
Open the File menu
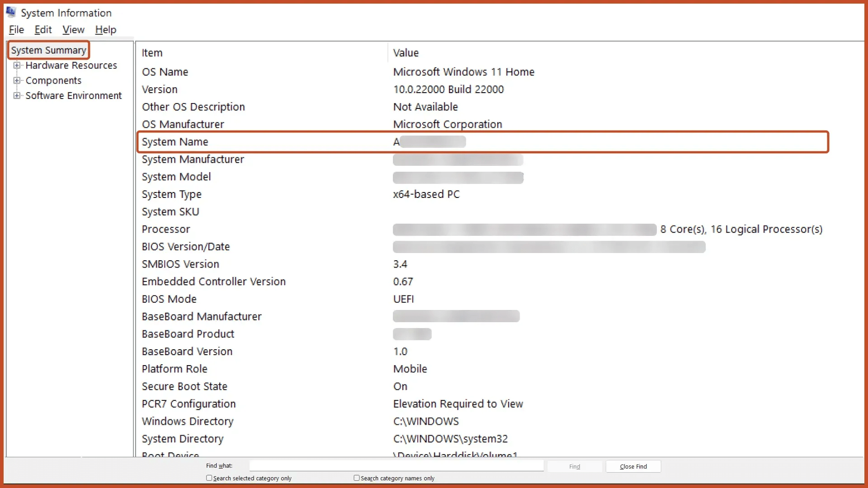[x=16, y=30]
